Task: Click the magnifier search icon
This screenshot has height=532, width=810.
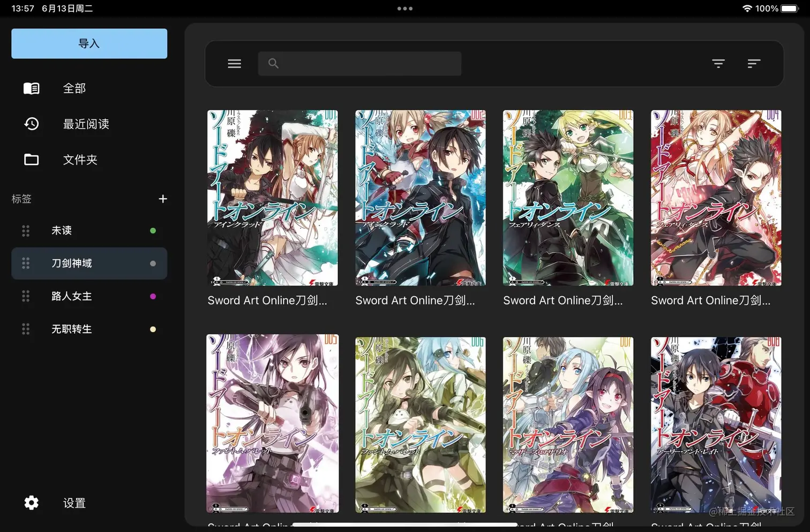Action: click(273, 63)
